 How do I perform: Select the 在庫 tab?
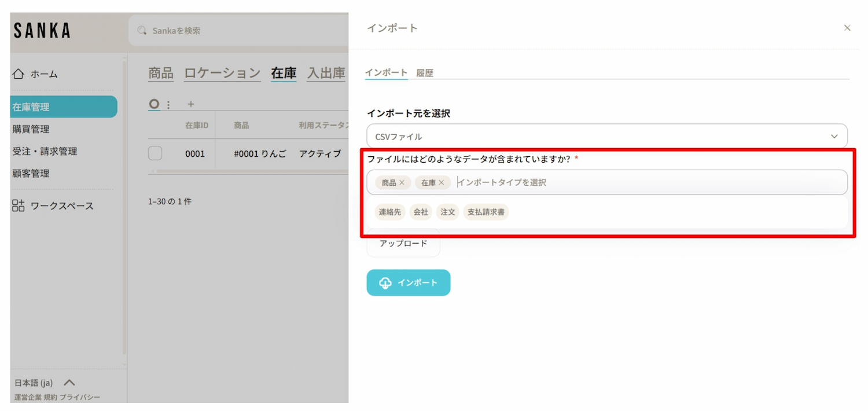(x=284, y=73)
